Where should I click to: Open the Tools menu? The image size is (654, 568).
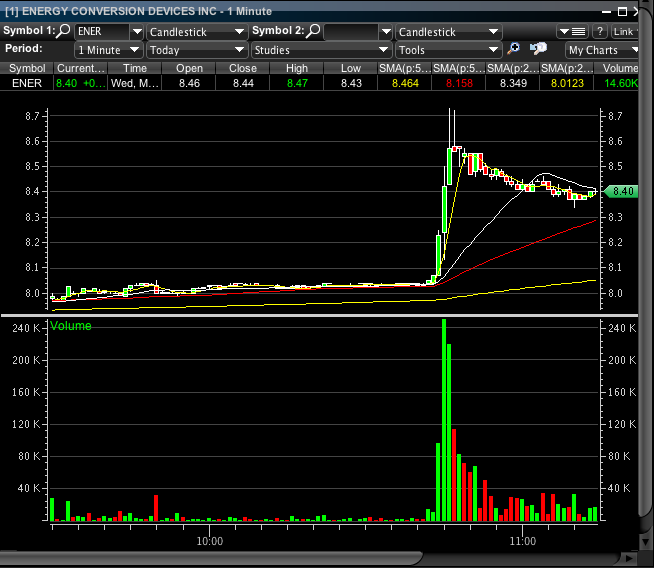click(x=447, y=50)
